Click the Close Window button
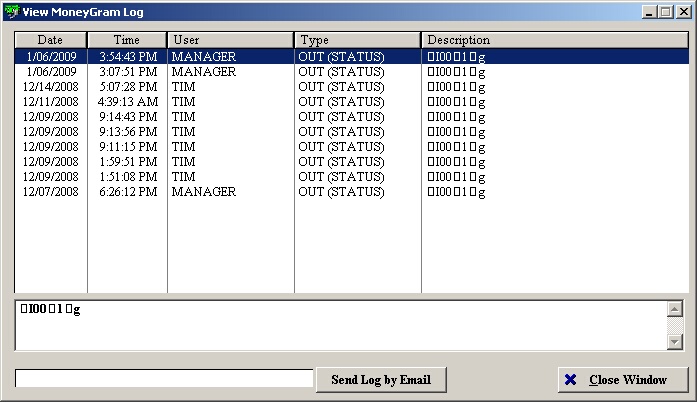The width and height of the screenshot is (697, 402). click(623, 380)
